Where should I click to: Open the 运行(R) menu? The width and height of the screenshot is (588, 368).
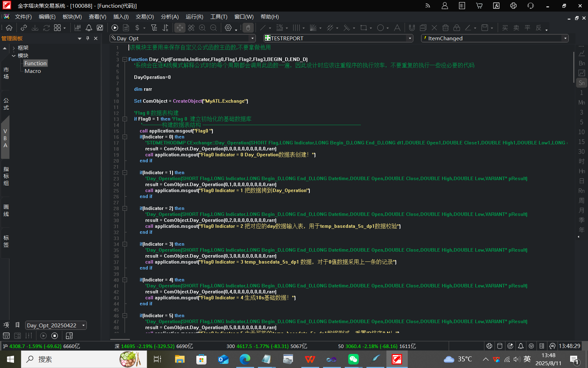pyautogui.click(x=194, y=17)
